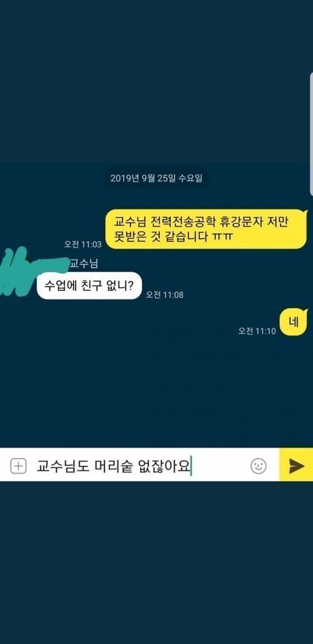Image resolution: width=313 pixels, height=644 pixels.
Task: Tap the 교수님 sender name label
Action: pos(84,263)
